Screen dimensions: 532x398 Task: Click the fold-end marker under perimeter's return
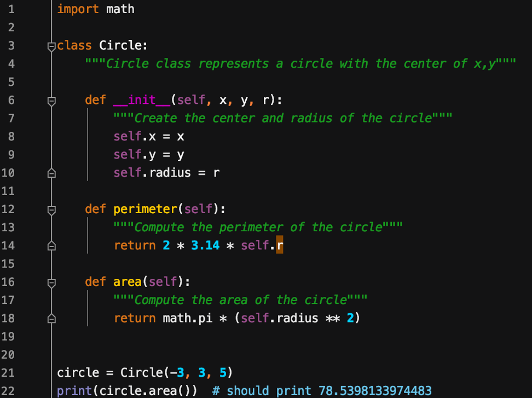[x=51, y=245]
